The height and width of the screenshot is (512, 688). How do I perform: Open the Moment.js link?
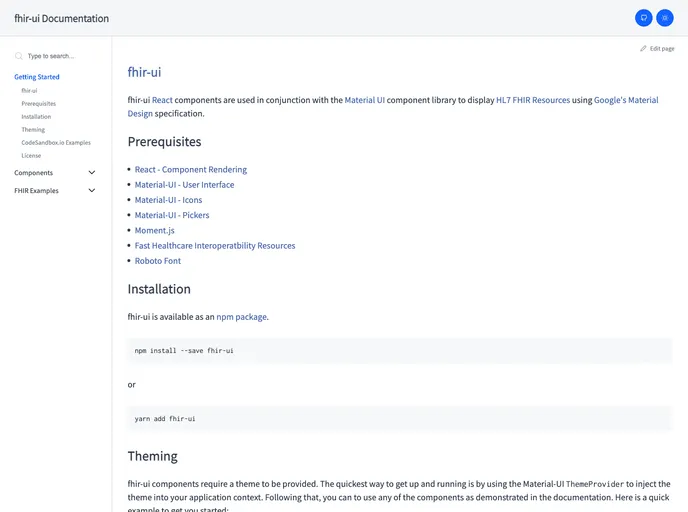click(x=154, y=231)
